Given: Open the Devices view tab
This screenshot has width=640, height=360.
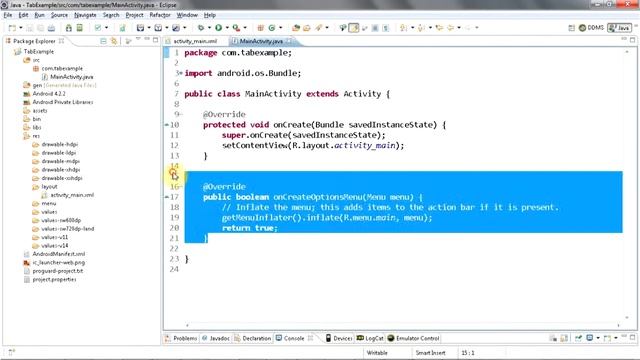Looking at the screenshot, I should tap(339, 338).
